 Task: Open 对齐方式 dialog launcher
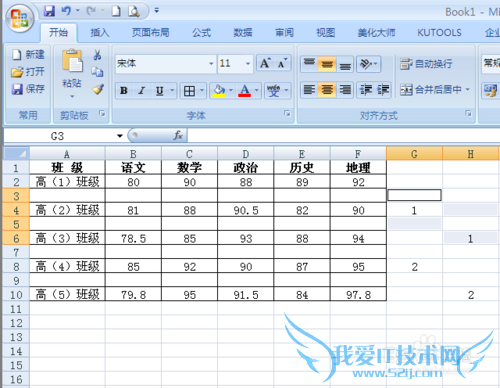[x=468, y=114]
